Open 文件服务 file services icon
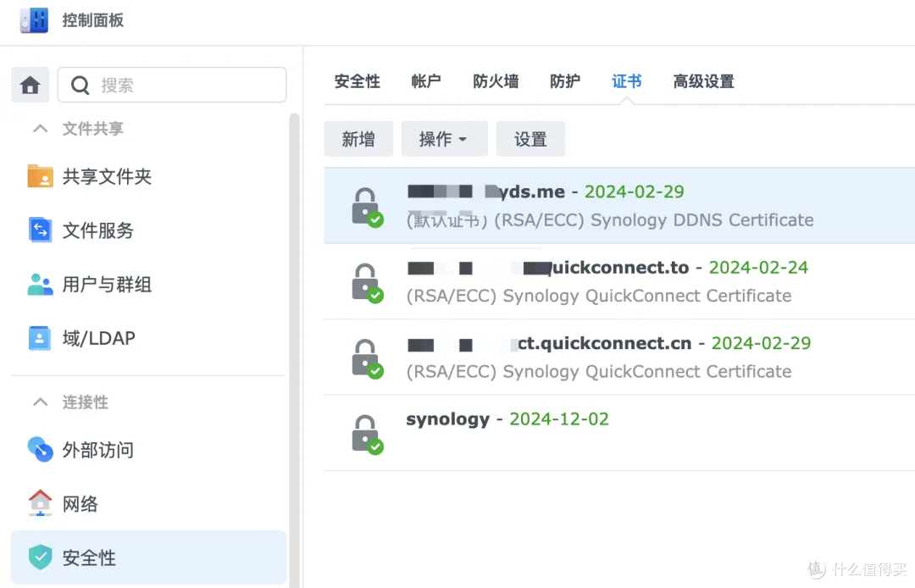The width and height of the screenshot is (915, 588). pyautogui.click(x=40, y=230)
